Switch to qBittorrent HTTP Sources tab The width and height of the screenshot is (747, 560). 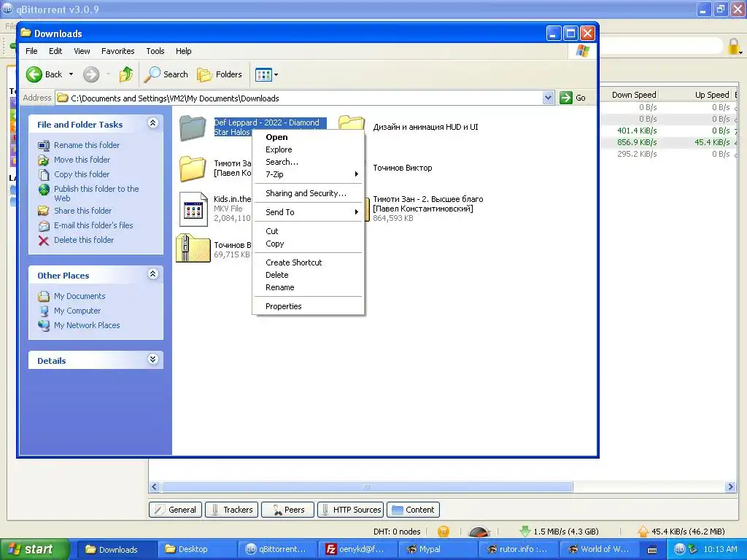click(351, 510)
